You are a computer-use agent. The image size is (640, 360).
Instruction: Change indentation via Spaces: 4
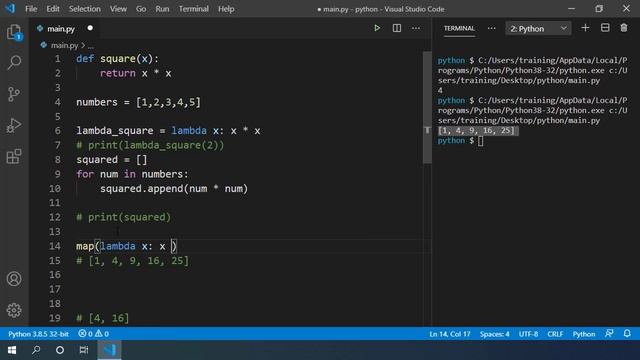(x=494, y=334)
